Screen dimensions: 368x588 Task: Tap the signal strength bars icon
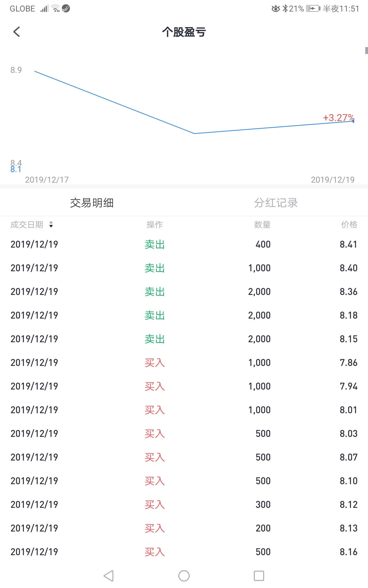(x=45, y=8)
